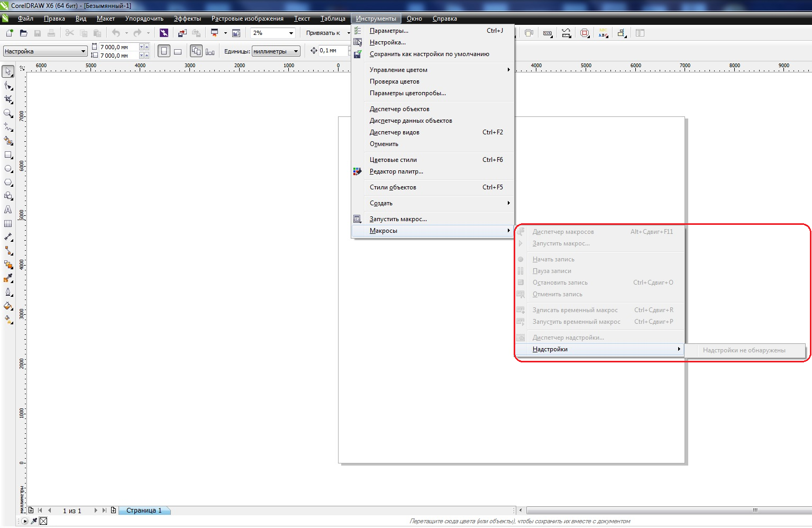Click the document palette eyedropper icon
The width and height of the screenshot is (812, 528).
[34, 521]
